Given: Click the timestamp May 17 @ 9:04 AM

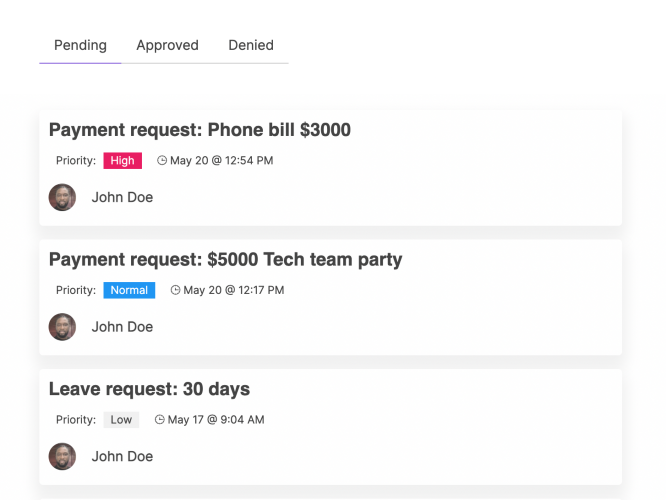Looking at the screenshot, I should [216, 420].
